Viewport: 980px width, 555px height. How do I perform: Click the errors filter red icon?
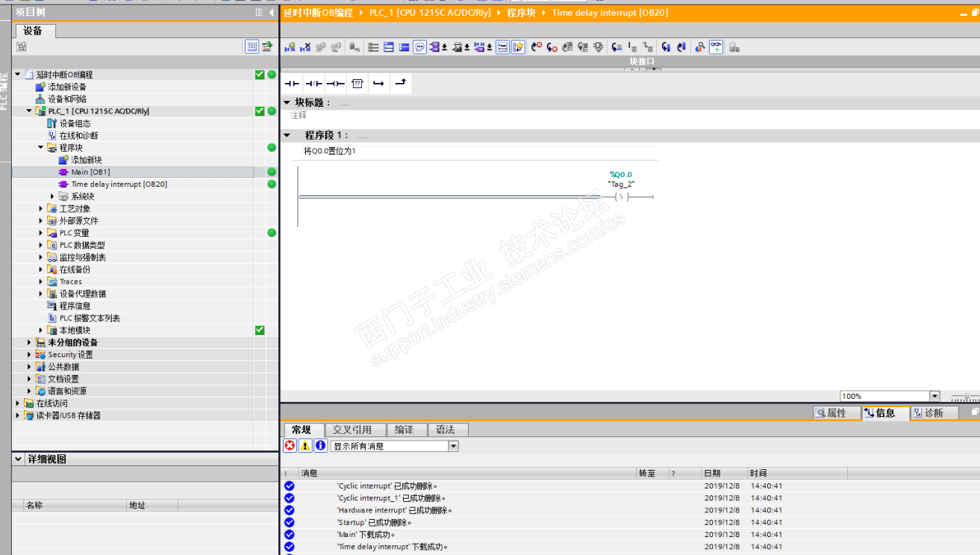tap(290, 446)
